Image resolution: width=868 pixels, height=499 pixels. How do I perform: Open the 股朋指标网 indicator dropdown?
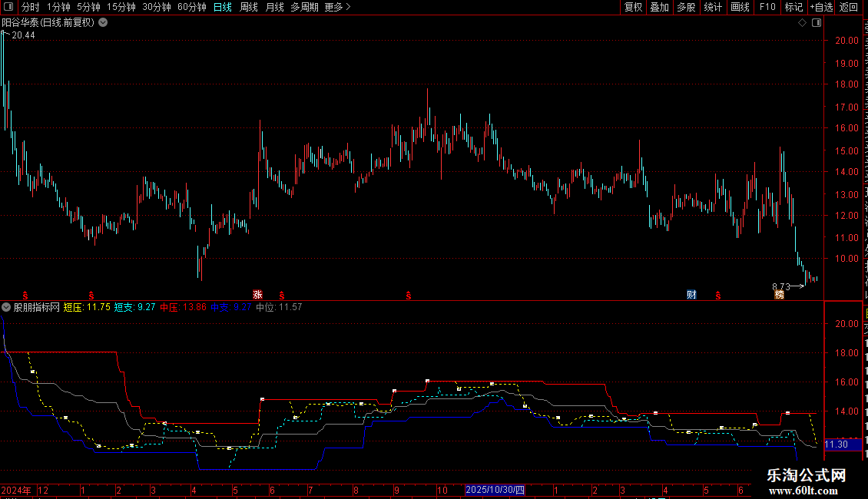point(6,307)
